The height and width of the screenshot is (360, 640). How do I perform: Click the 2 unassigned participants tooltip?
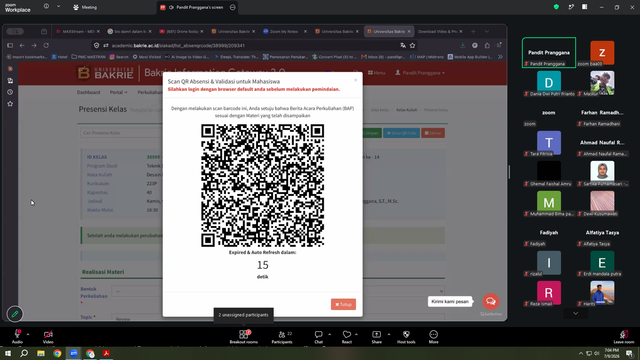click(x=243, y=315)
